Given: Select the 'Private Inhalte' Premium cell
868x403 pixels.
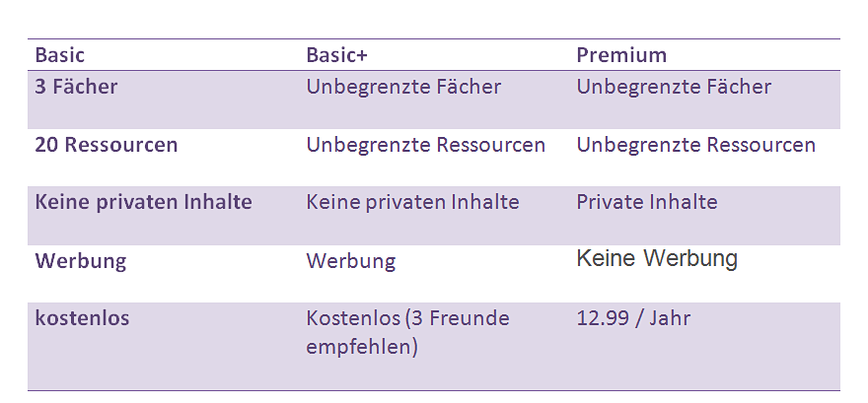Looking at the screenshot, I should coord(646,203).
